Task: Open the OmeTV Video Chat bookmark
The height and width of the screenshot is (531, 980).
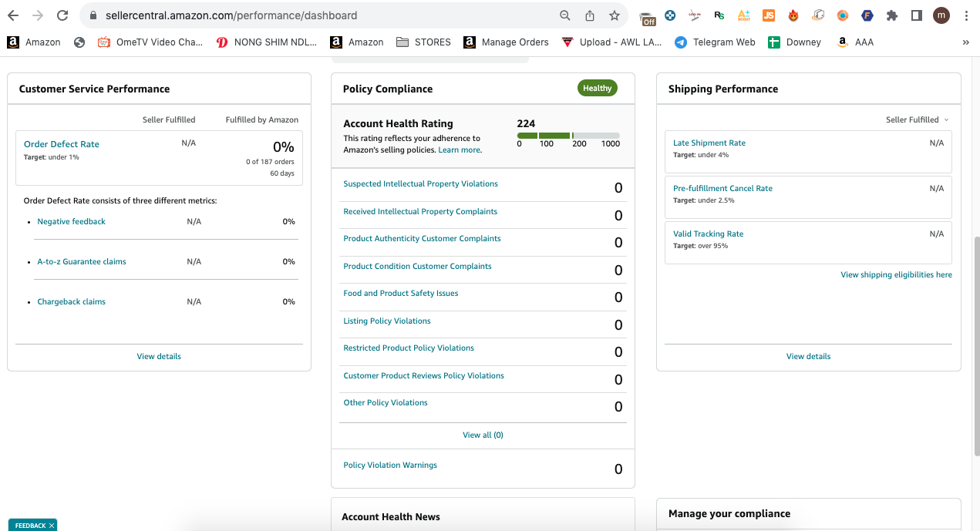Action: [150, 42]
